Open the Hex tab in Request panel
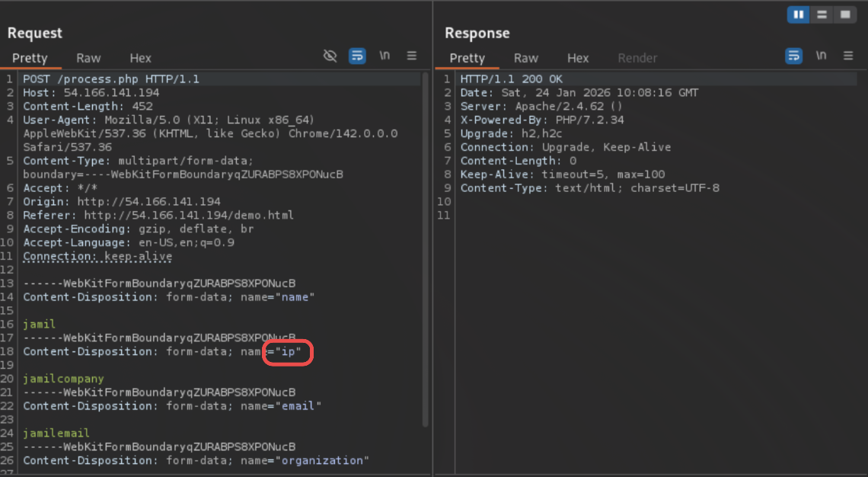The width and height of the screenshot is (868, 477). pyautogui.click(x=140, y=58)
